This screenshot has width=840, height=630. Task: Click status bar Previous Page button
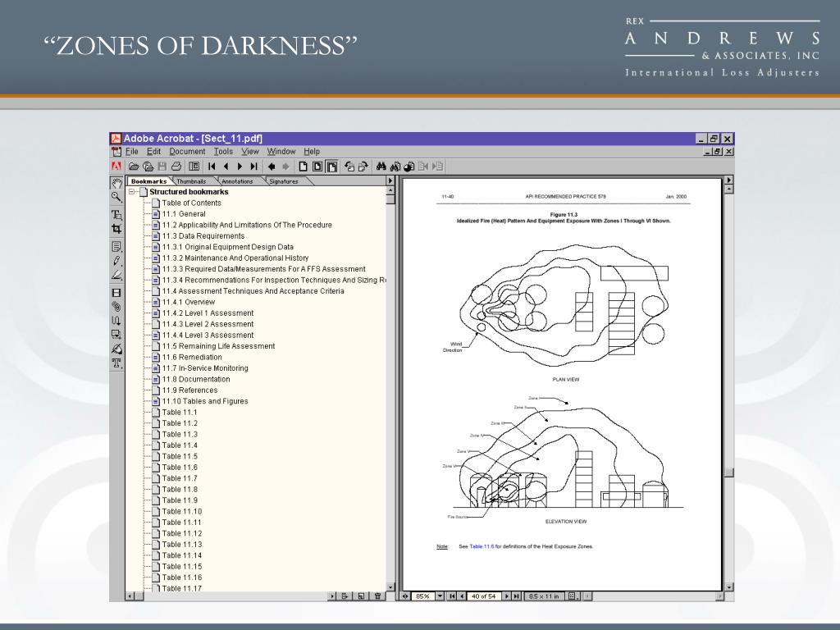click(462, 596)
